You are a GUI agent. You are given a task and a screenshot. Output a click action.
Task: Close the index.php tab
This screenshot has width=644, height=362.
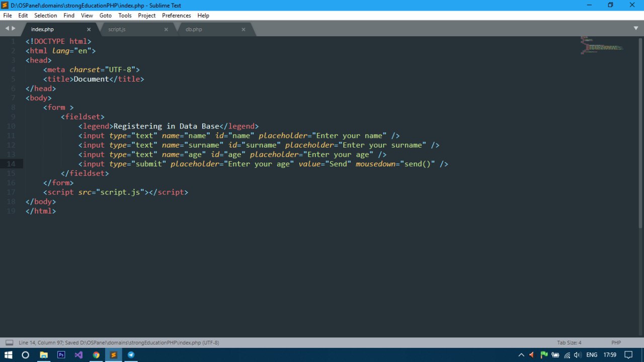(89, 29)
